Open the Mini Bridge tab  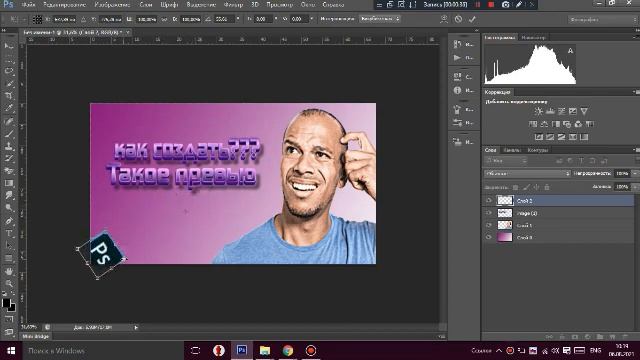(36, 336)
